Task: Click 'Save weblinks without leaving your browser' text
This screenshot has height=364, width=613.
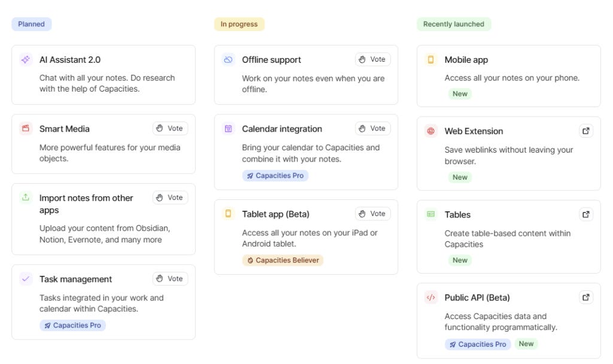Action: (509, 155)
